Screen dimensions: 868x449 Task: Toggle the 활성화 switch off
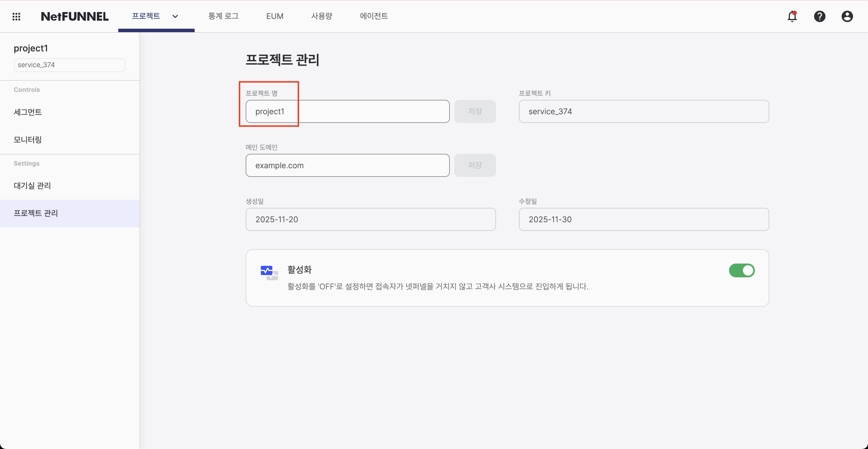(x=742, y=270)
